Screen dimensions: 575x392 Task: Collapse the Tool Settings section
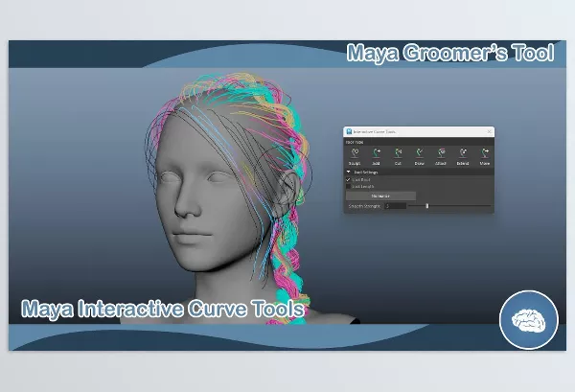click(349, 172)
